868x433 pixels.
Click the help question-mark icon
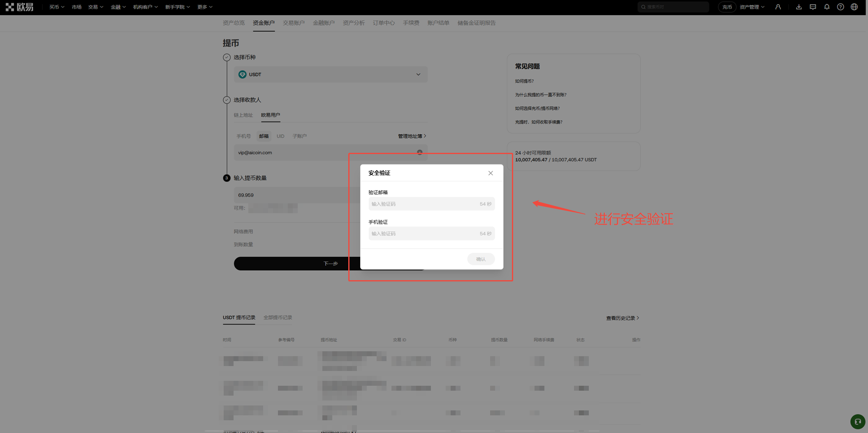(x=840, y=7)
